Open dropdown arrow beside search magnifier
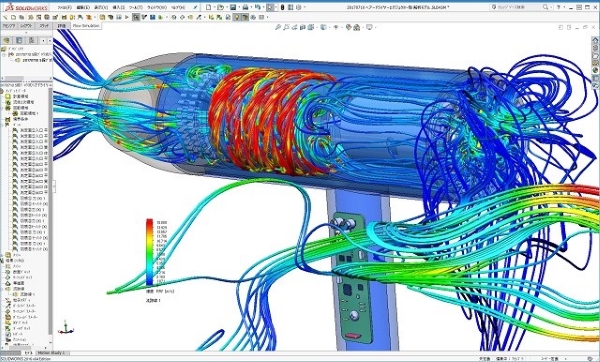600x362 pixels. [x=551, y=7]
